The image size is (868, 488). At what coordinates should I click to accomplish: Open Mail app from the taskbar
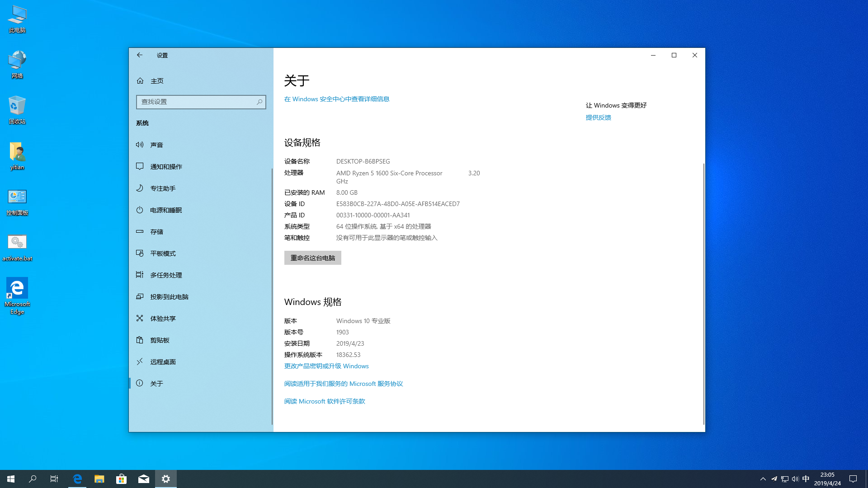[144, 479]
